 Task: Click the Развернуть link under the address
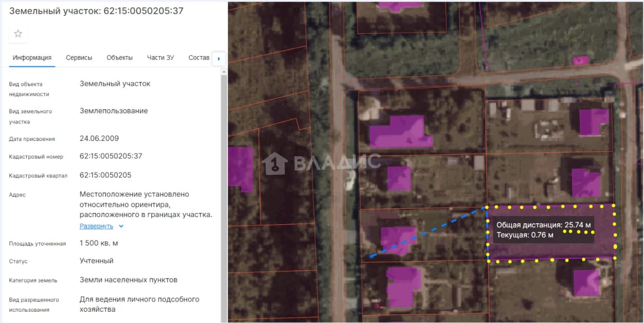pos(96,226)
